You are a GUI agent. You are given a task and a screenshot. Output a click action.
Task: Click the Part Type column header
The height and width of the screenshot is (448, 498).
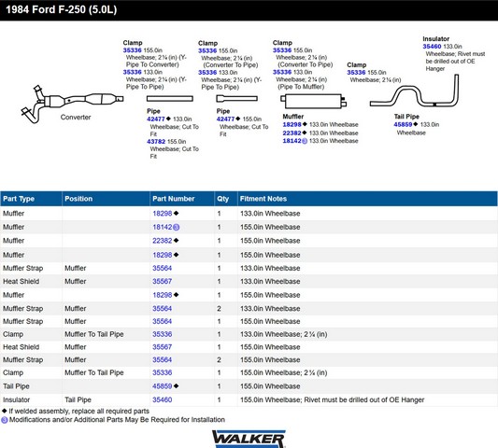click(31, 199)
